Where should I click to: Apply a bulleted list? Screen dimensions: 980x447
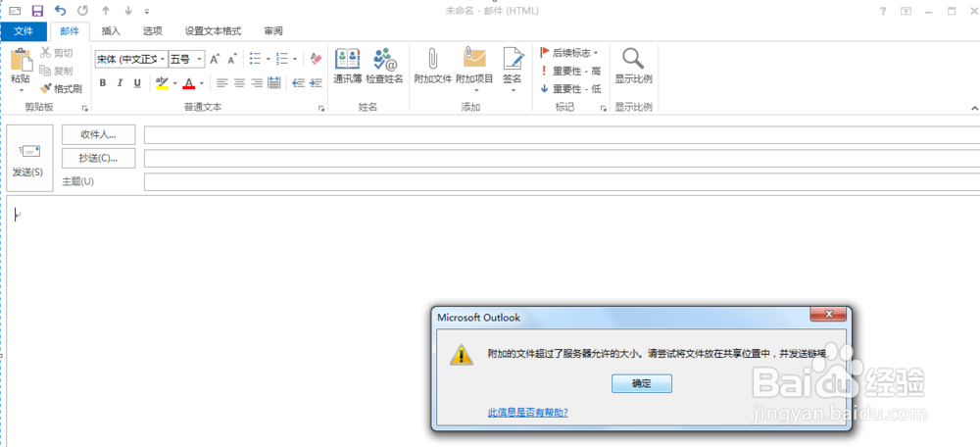coord(255,60)
